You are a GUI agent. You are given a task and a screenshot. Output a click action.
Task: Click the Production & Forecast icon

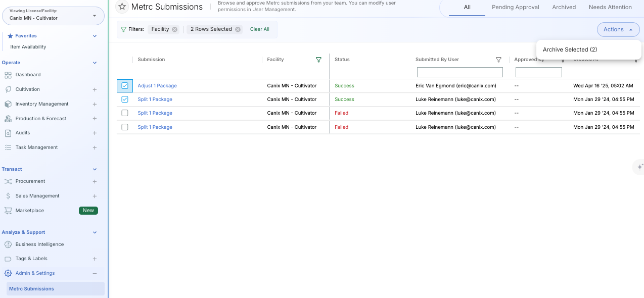click(x=8, y=119)
